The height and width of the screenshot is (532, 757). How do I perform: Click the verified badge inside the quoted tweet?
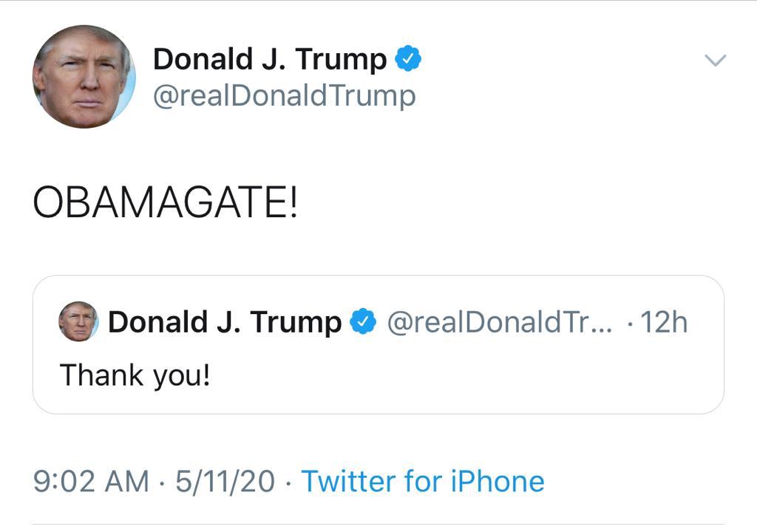coord(363,322)
